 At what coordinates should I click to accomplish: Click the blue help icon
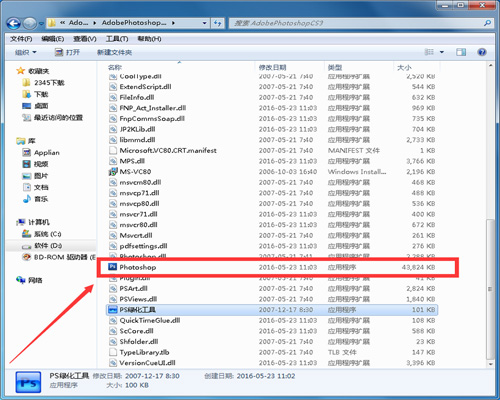pos(482,52)
